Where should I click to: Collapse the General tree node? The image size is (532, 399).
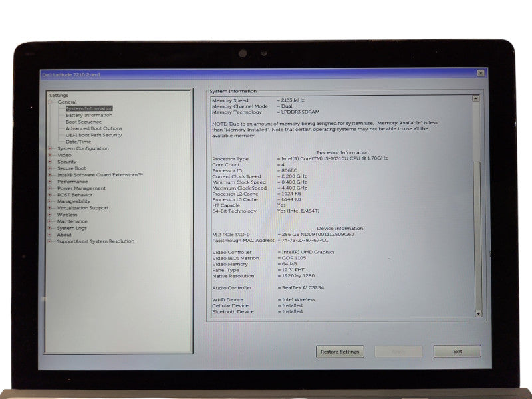pyautogui.click(x=51, y=102)
